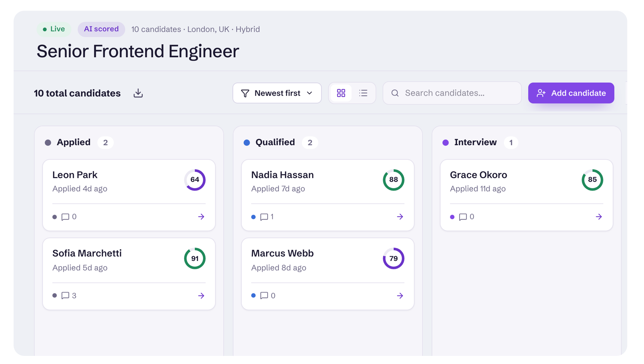Click Marcus Webb's score ring 79

click(393, 258)
